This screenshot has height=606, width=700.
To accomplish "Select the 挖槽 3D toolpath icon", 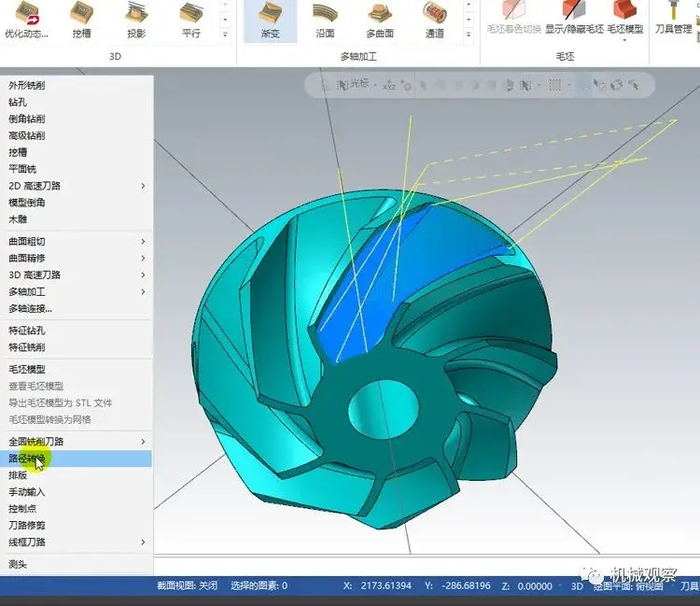I will [81, 21].
